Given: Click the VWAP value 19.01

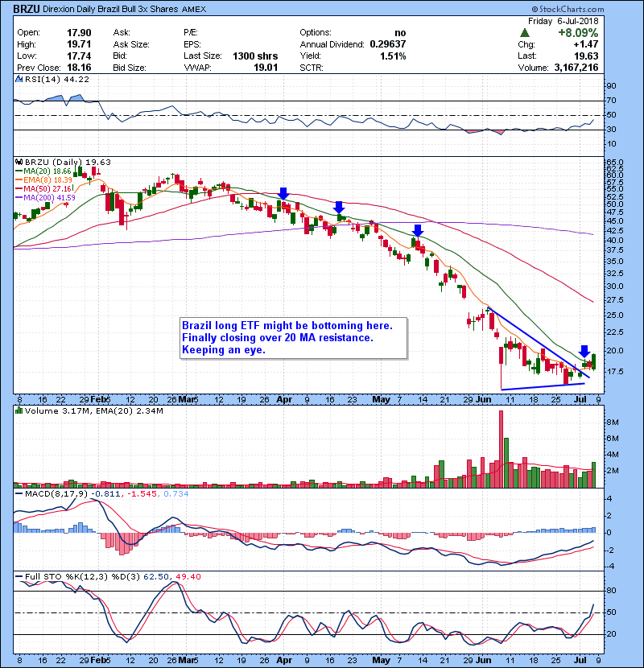Looking at the screenshot, I should click(266, 68).
